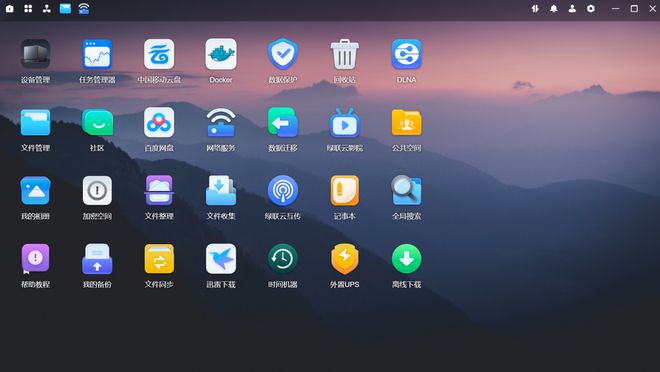The width and height of the screenshot is (660, 372).
Task: Click the notification bell in top bar
Action: click(554, 8)
